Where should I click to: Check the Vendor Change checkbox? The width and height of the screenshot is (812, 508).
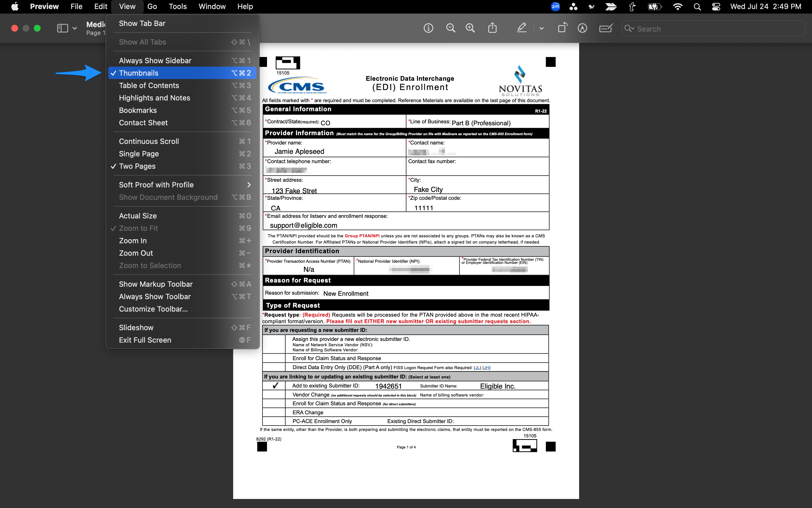click(274, 395)
